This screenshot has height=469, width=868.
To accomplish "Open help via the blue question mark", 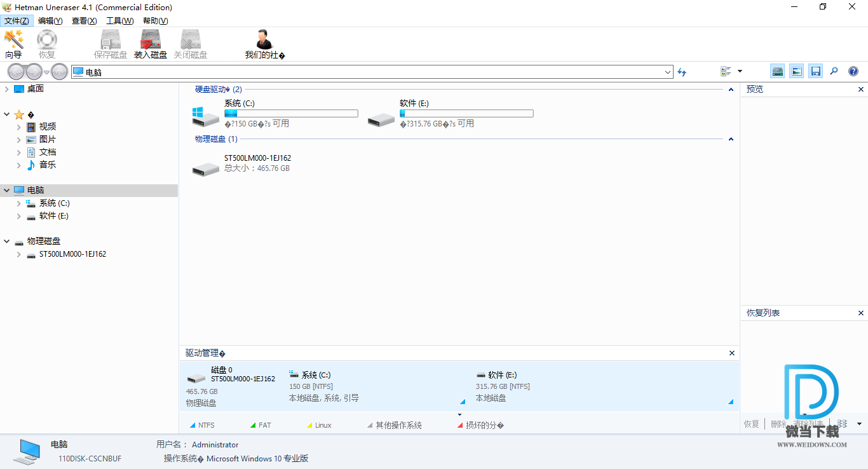I will click(x=853, y=71).
